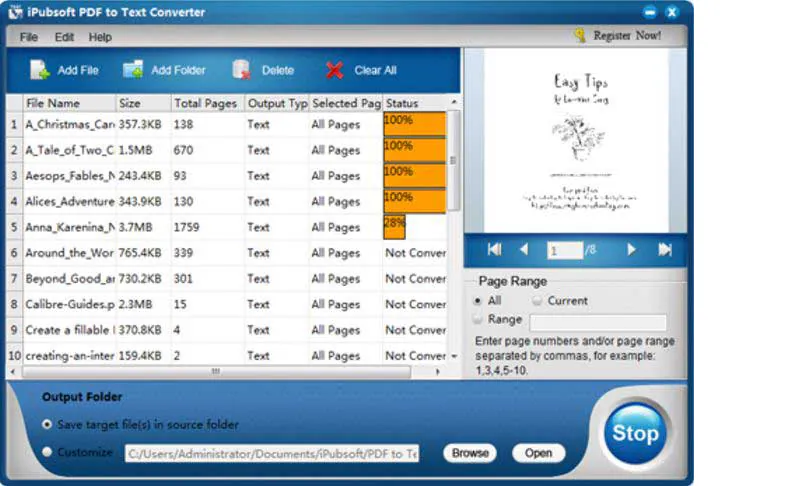
Task: Click the Register Now! link
Action: pos(627,35)
